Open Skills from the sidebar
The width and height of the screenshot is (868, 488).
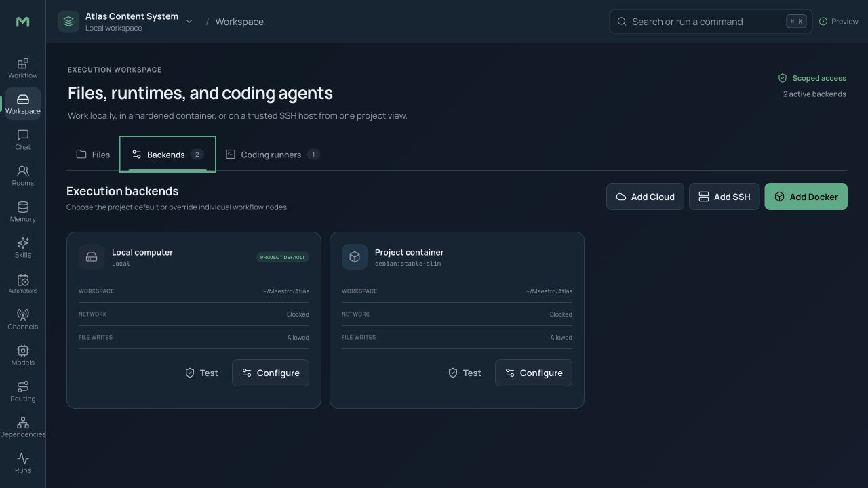[22, 248]
